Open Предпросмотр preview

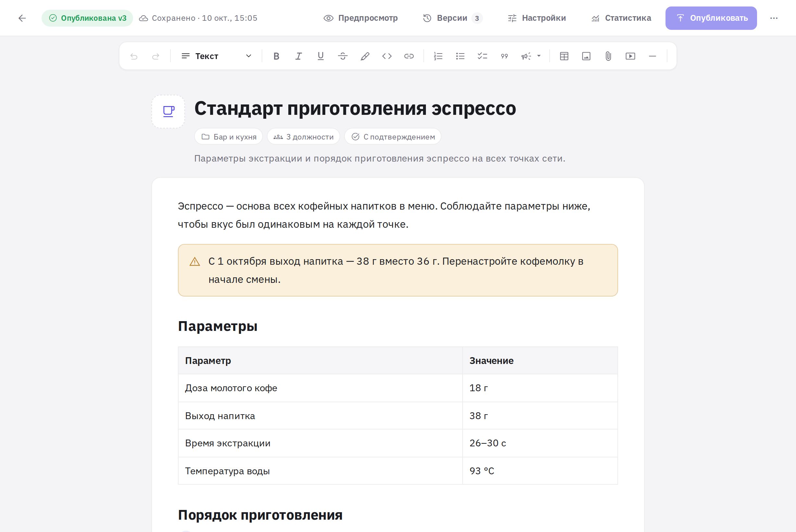click(x=360, y=18)
